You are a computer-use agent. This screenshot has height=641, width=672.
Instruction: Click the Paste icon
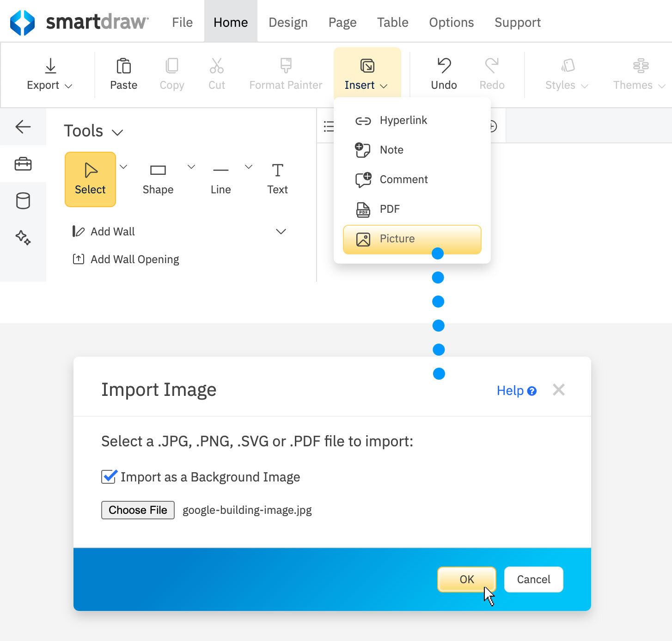point(123,66)
